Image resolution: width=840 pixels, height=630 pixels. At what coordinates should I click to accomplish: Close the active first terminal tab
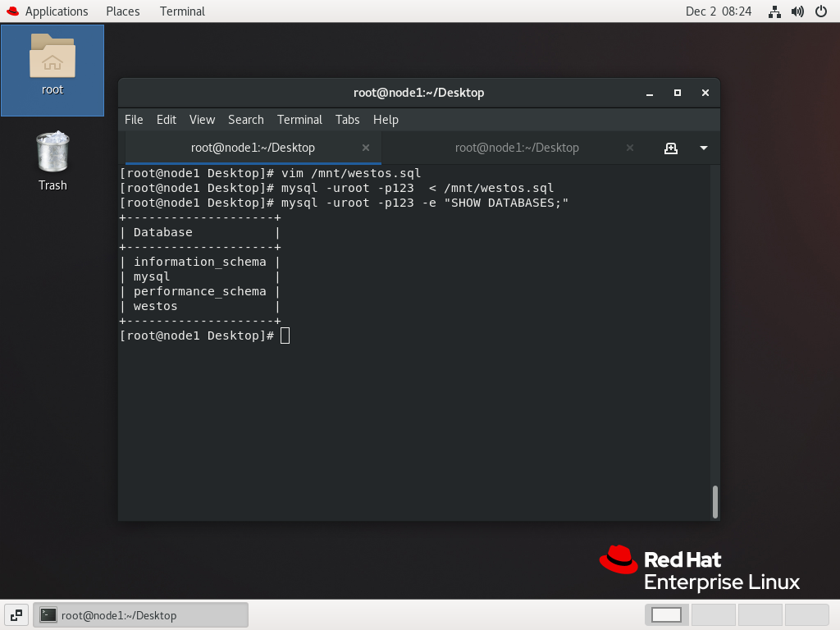pos(366,148)
